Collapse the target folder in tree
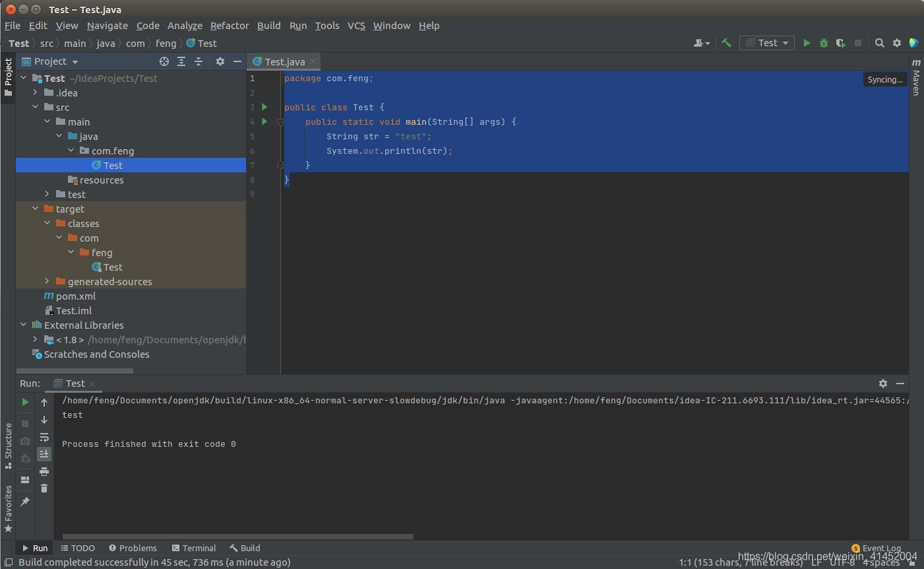 [x=36, y=209]
